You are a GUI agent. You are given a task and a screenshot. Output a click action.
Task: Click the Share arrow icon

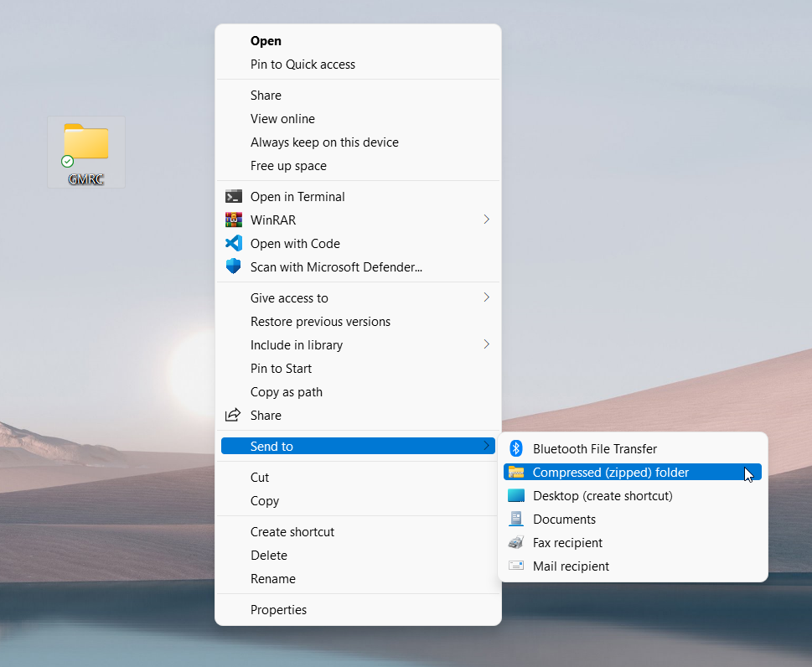tap(233, 414)
